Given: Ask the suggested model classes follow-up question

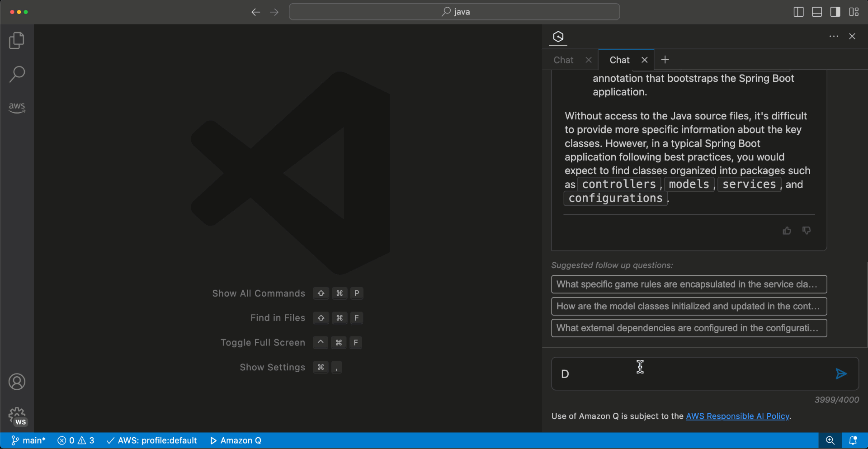Looking at the screenshot, I should 689,306.
